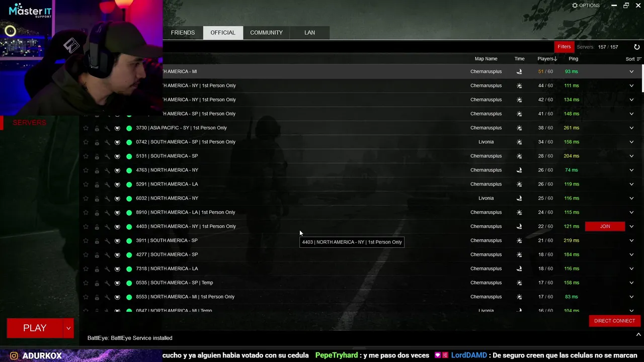The image size is (644, 362).
Task: Click the lock icon on server 3911 row
Action: 97,240
